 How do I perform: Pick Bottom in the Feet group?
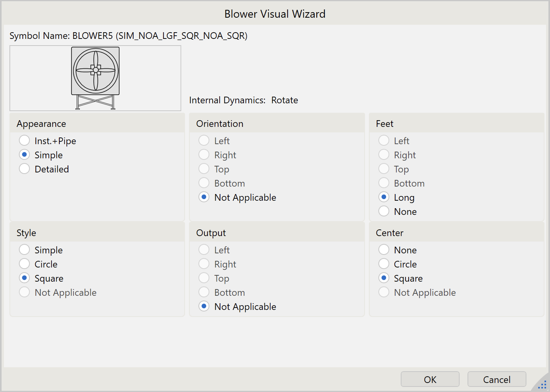click(384, 183)
